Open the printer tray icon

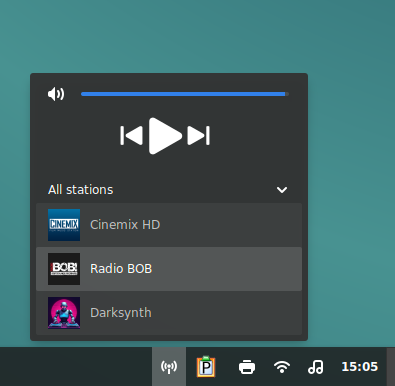click(247, 367)
